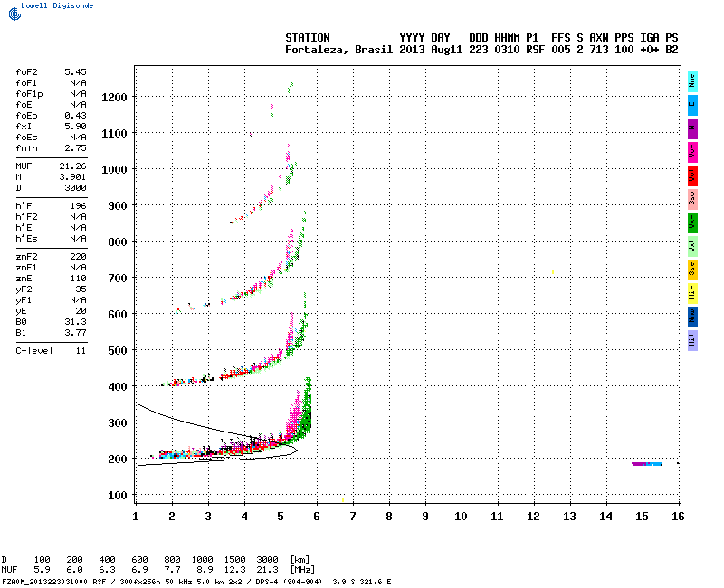The height and width of the screenshot is (588, 724).
Task: Select the Nne cyan legend swatch
Action: (692, 81)
